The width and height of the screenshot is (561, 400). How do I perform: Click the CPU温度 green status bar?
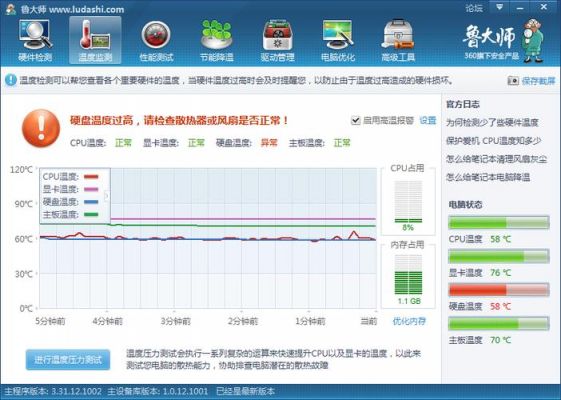[498, 223]
